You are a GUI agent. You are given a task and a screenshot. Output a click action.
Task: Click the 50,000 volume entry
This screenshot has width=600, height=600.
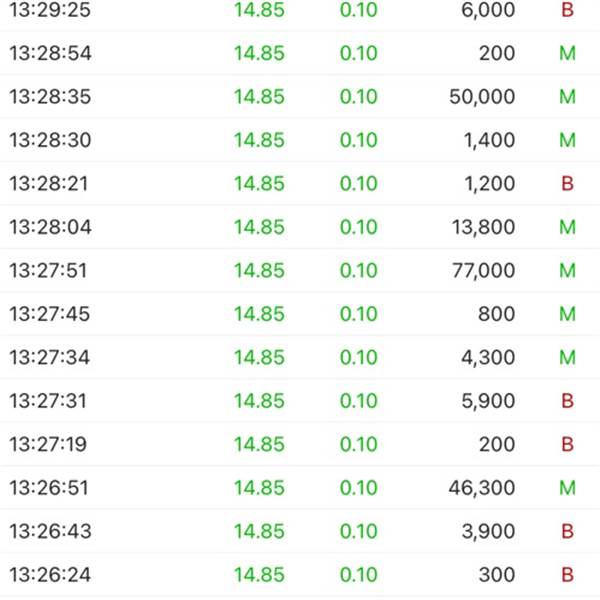pos(482,96)
